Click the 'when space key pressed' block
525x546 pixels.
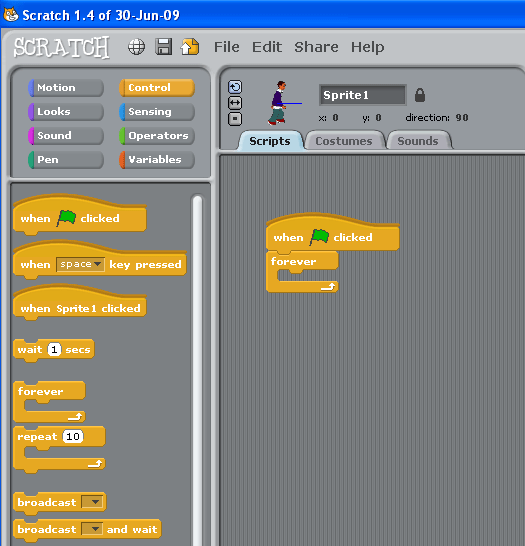(100, 261)
